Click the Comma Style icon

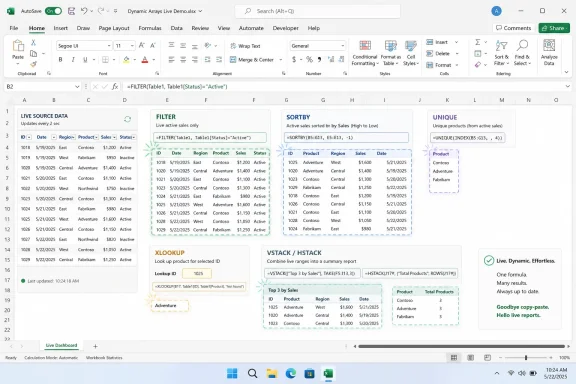pyautogui.click(x=319, y=60)
